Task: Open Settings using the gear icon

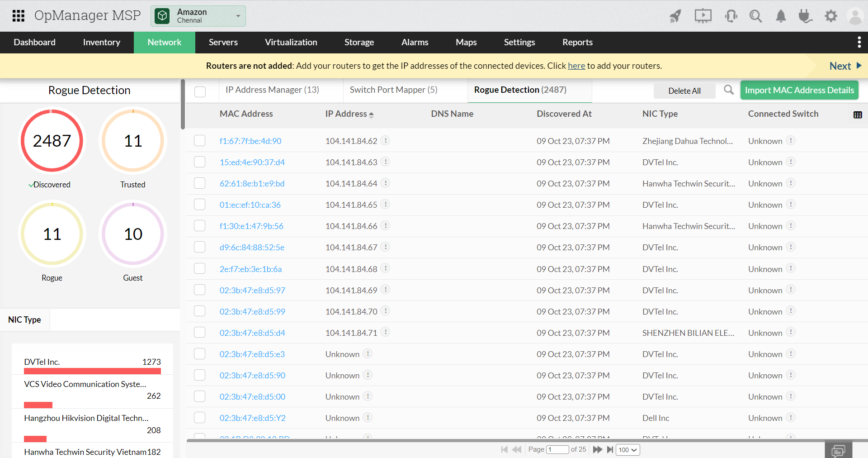Action: 830,16
